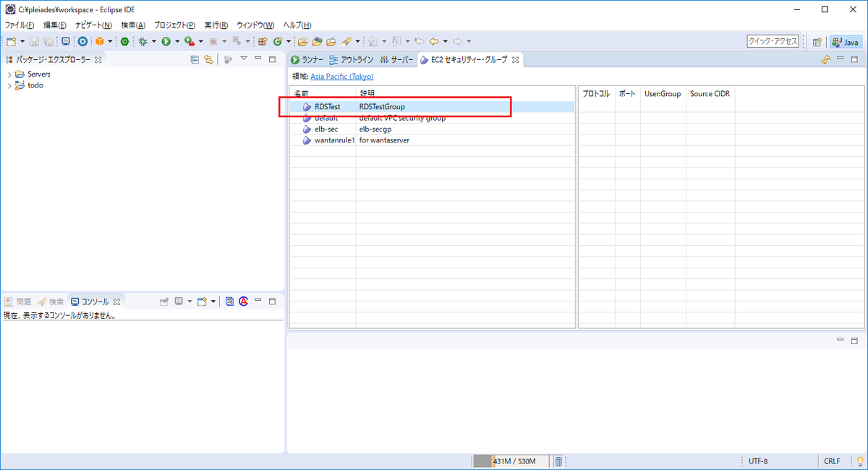
Task: Switch to the 問題 tab
Action: pyautogui.click(x=18, y=302)
